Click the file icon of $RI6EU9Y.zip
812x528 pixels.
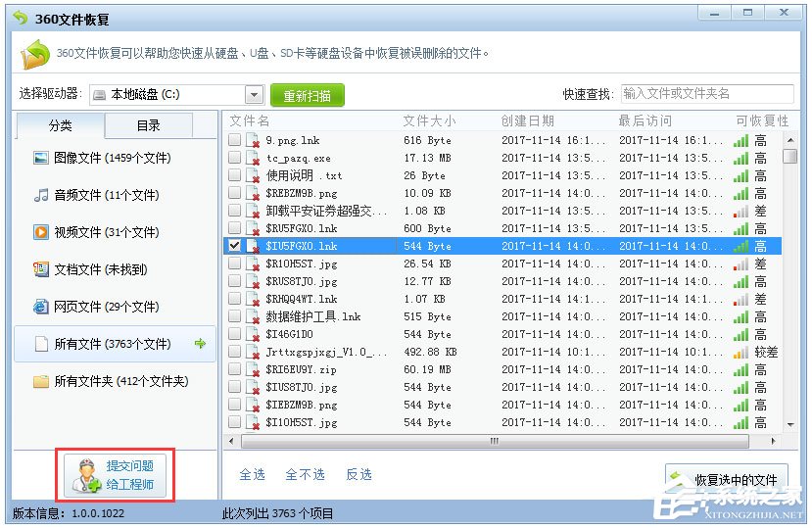(x=253, y=369)
